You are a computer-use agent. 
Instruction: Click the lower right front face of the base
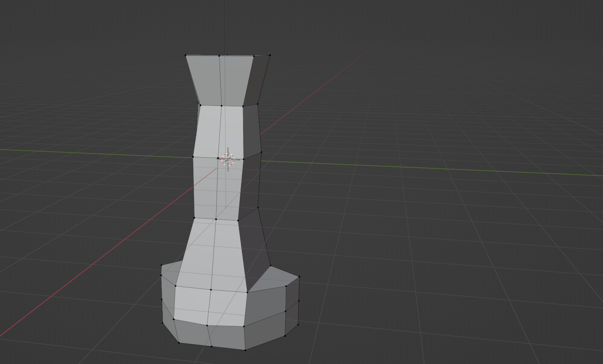pos(265,330)
